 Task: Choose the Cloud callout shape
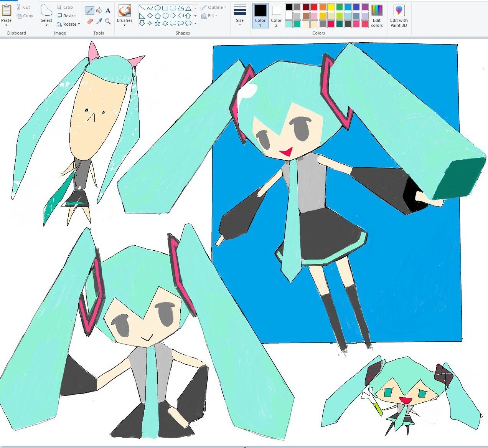point(188,23)
